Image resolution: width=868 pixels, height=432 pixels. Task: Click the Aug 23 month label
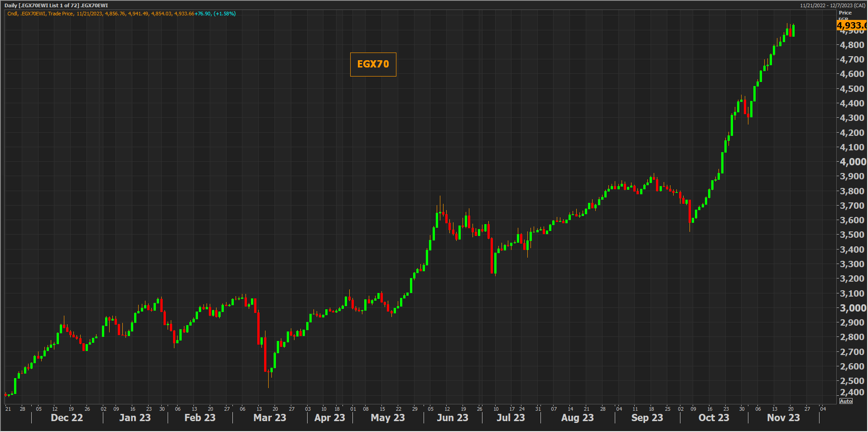(x=577, y=418)
